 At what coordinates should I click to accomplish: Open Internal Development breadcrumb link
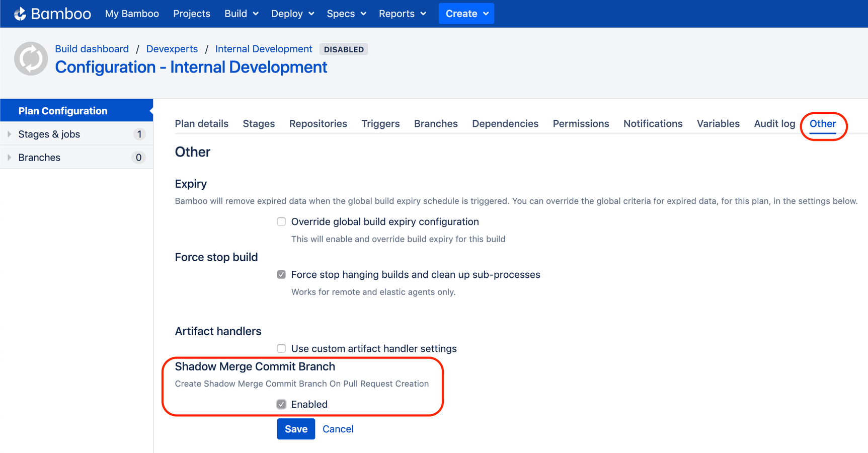(x=264, y=49)
